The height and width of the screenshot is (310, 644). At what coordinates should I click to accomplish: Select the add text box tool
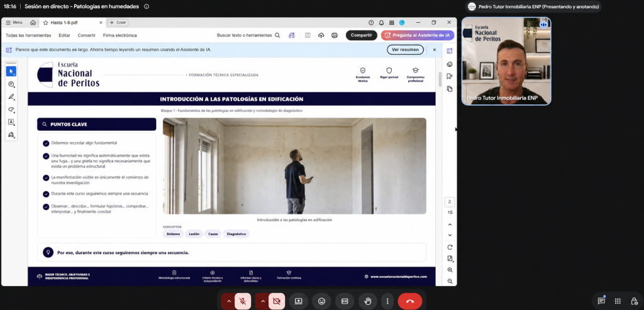(x=11, y=122)
